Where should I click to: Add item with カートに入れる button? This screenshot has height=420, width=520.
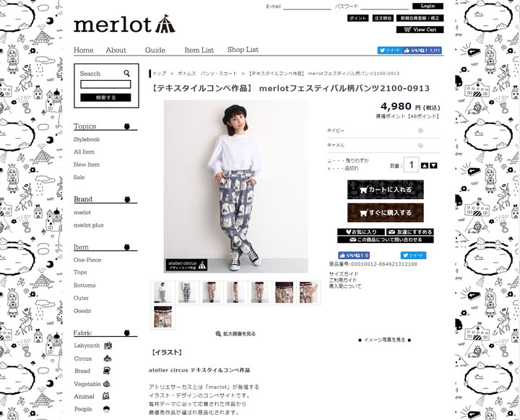[x=386, y=190]
